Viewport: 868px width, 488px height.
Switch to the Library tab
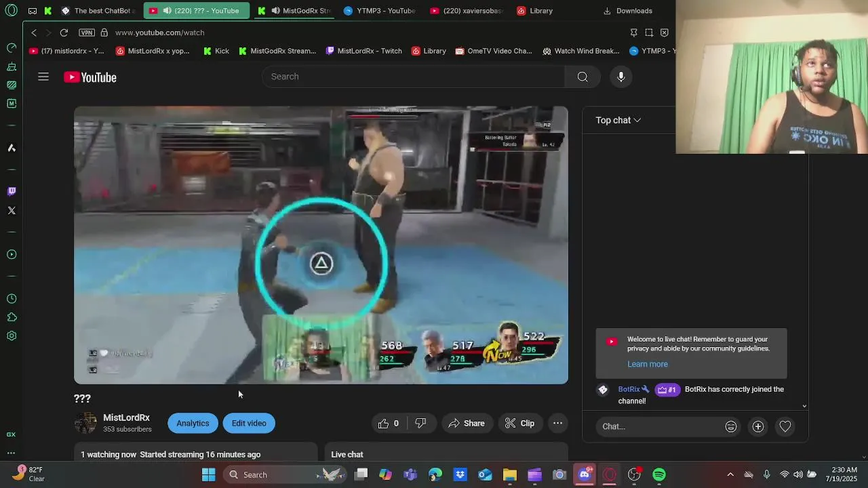coord(535,11)
